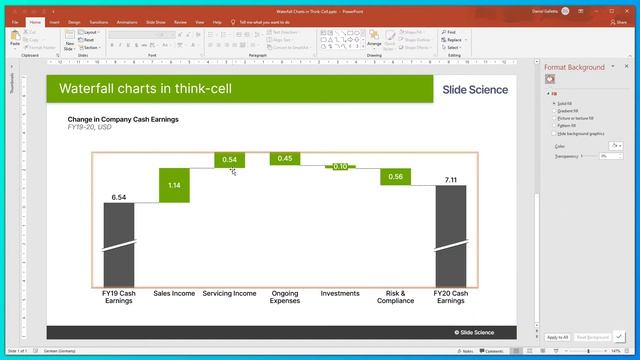
Task: Click the status bar zoom slider
Action: pos(586,351)
